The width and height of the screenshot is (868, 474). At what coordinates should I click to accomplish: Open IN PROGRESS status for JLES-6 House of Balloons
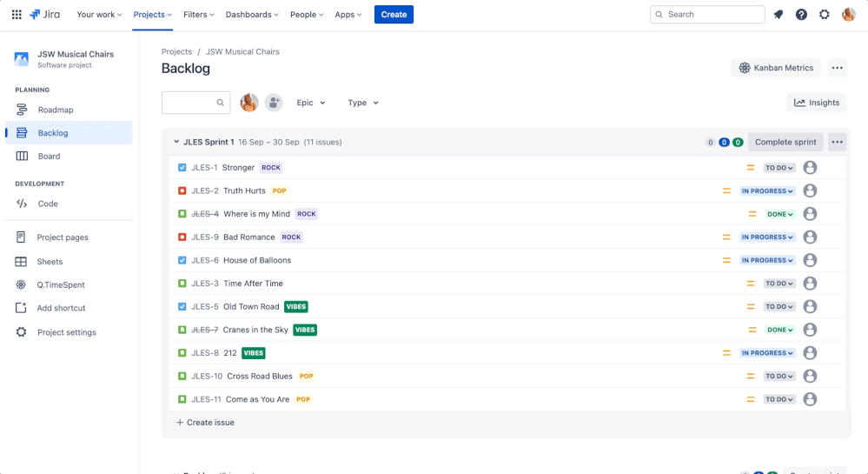click(x=767, y=261)
